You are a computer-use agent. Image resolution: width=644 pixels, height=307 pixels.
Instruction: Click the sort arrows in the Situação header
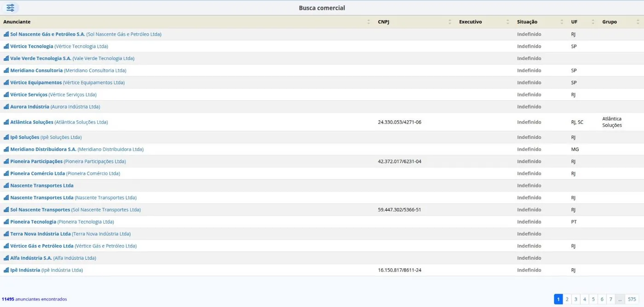click(x=562, y=22)
